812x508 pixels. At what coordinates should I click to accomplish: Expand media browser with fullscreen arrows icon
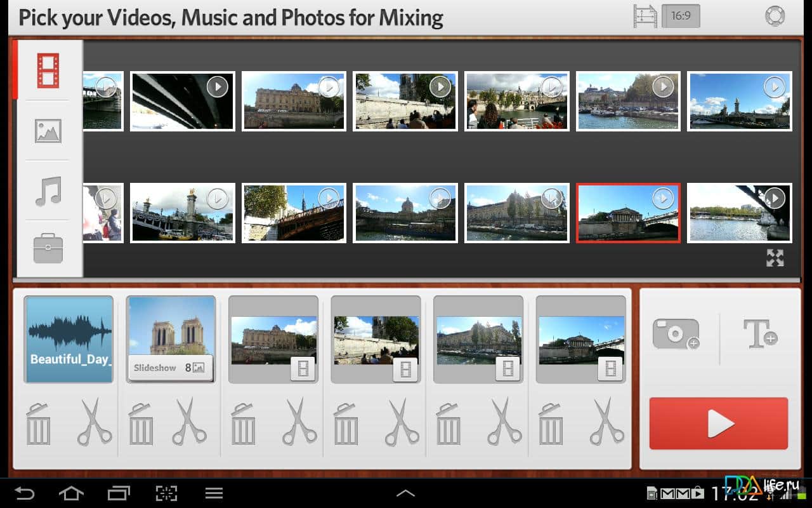775,258
